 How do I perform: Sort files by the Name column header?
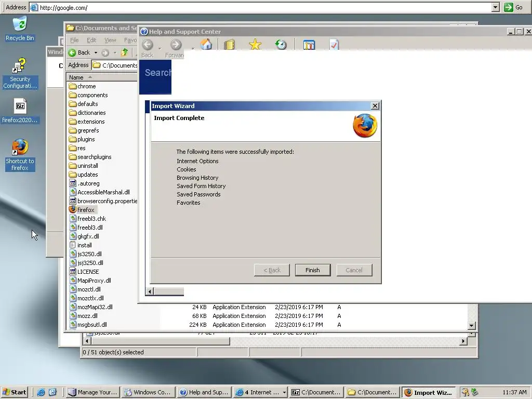[x=102, y=77]
